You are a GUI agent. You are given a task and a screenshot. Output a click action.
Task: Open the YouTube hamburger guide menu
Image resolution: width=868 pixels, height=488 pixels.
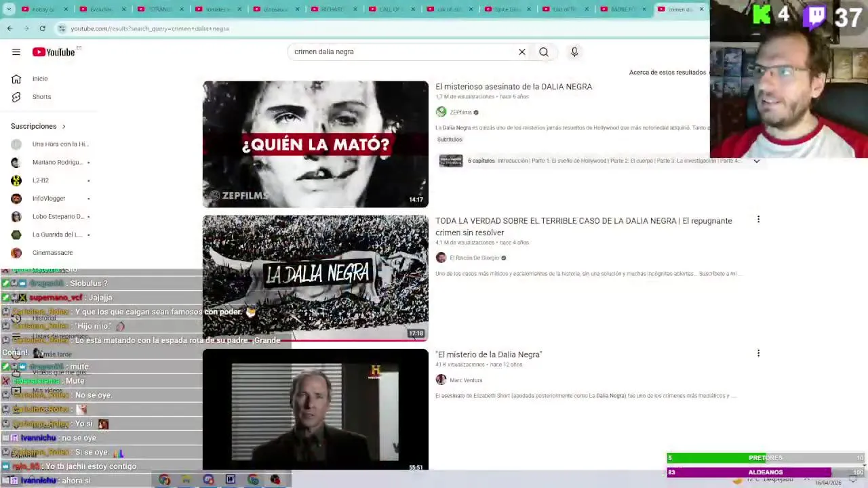point(16,52)
